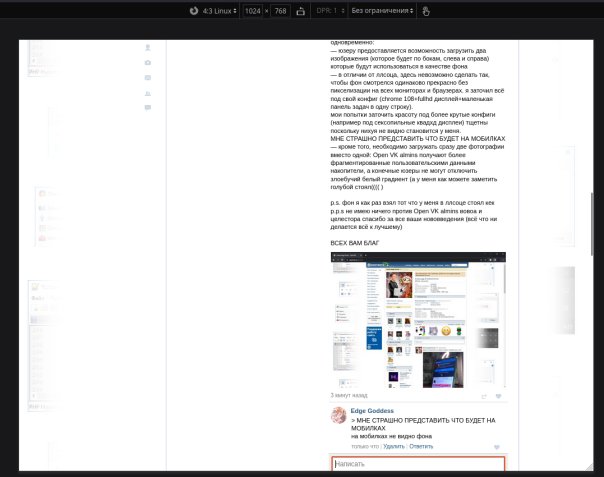
Task: Open the DPR pixel ratio dropdown
Action: (330, 11)
